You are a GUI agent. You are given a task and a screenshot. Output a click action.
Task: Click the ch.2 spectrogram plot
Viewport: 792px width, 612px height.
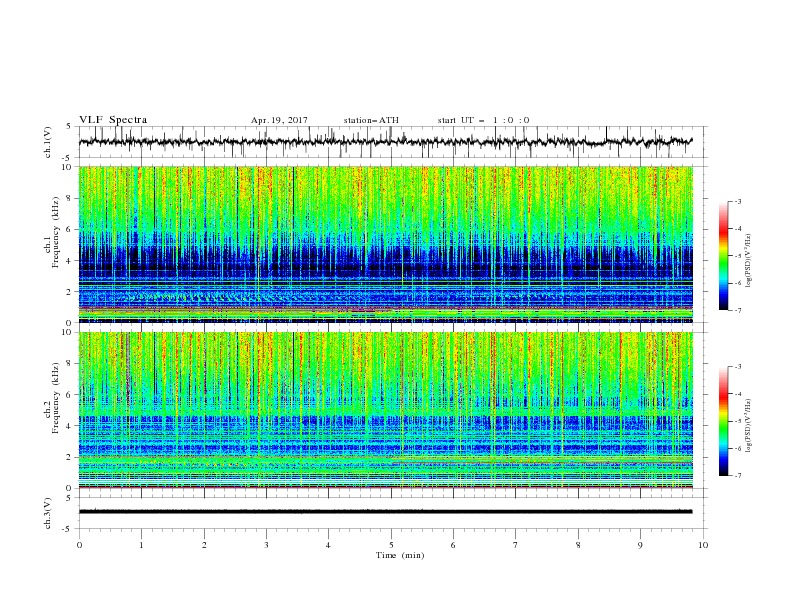tap(385, 410)
